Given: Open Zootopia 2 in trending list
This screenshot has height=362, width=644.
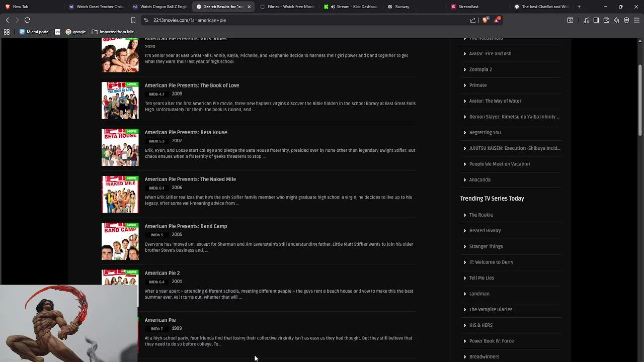Looking at the screenshot, I should 480,69.
